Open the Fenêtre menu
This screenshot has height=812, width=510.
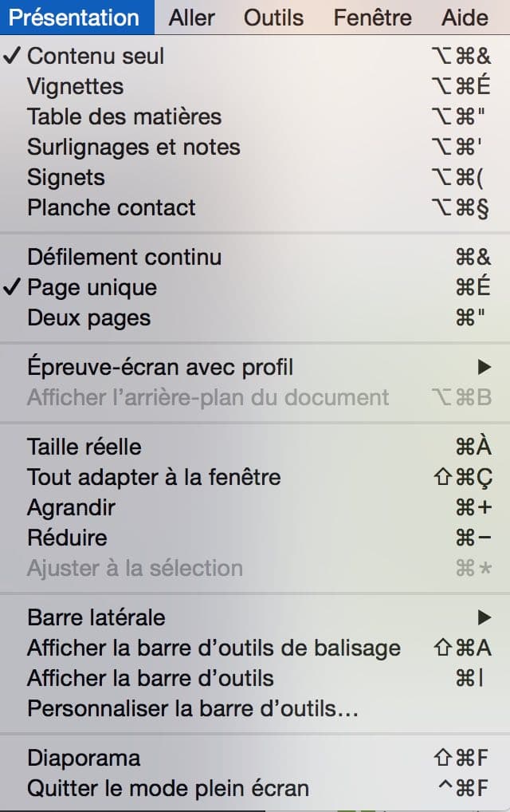(372, 18)
